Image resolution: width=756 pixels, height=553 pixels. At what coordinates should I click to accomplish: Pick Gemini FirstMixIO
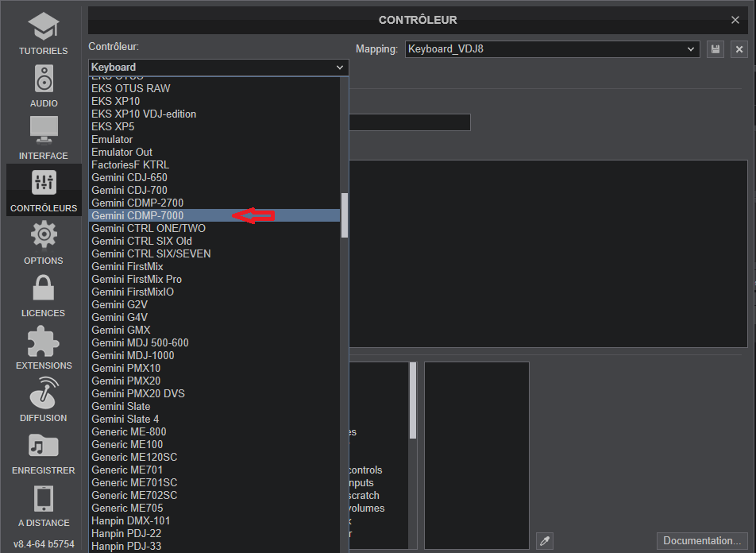coord(214,292)
